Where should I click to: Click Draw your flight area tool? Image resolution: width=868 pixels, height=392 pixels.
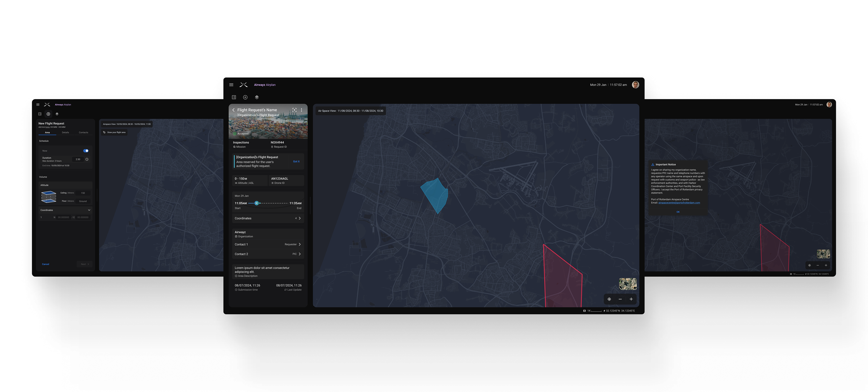[x=115, y=132]
